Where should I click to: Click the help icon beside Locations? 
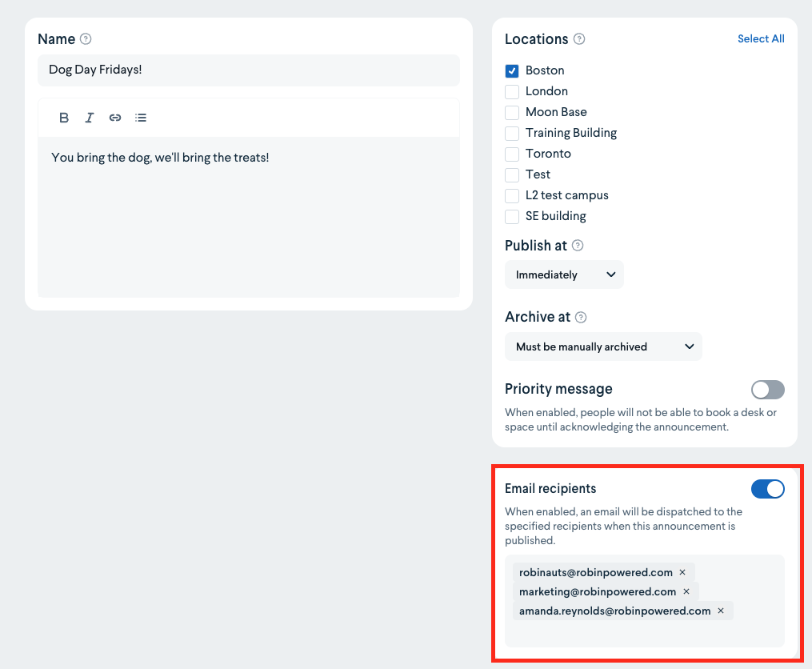(x=579, y=39)
